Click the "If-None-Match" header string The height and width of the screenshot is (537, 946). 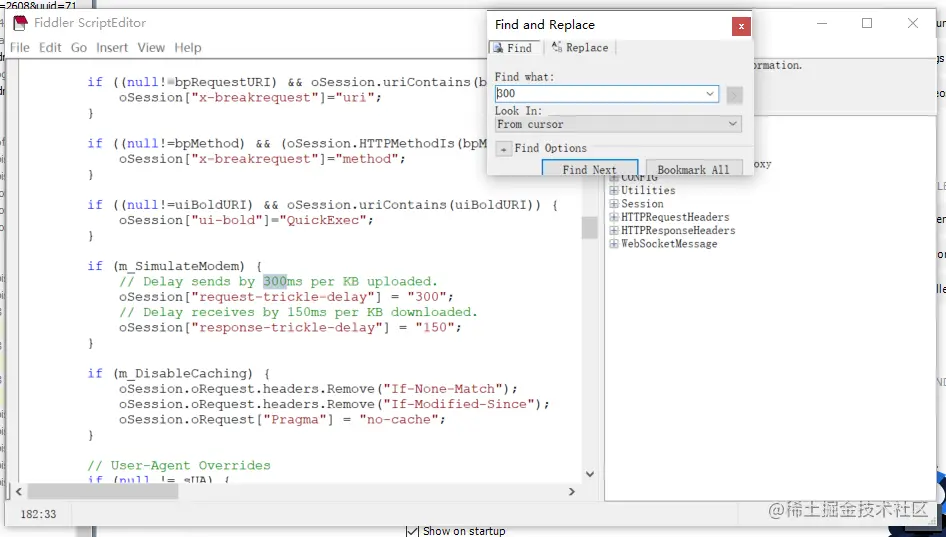(443, 389)
